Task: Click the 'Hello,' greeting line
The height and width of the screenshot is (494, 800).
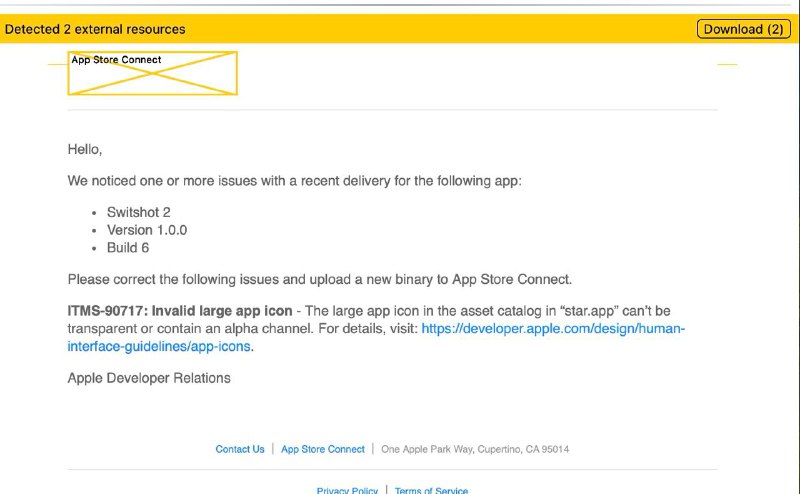Action: [85, 150]
